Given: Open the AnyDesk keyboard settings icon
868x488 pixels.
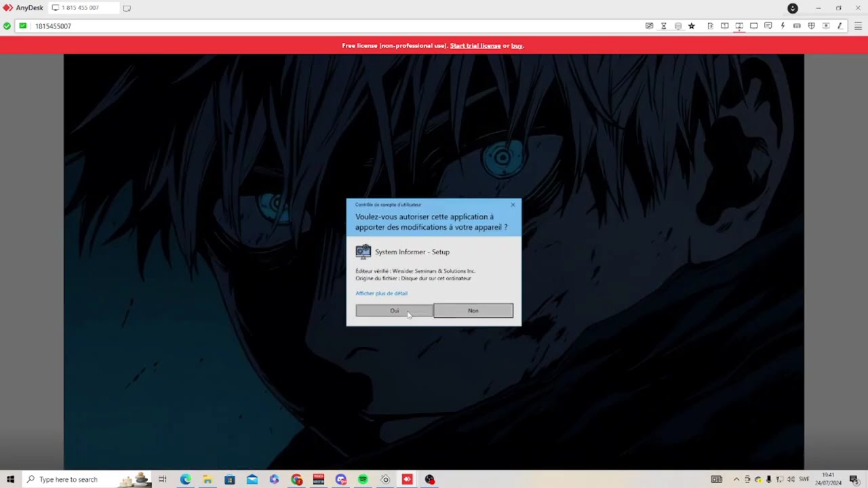Looking at the screenshot, I should point(797,26).
